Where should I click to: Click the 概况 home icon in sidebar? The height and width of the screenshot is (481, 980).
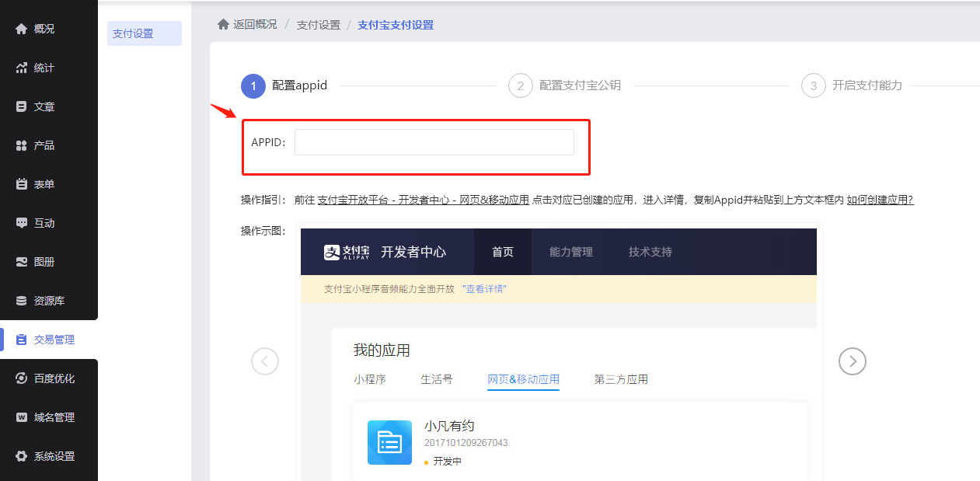21,29
